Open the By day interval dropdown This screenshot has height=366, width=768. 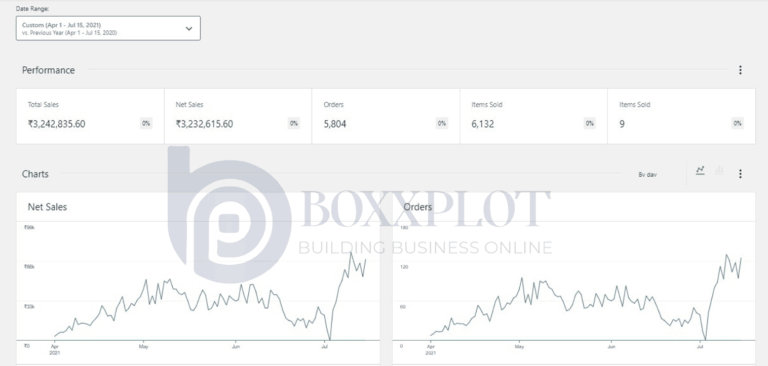tap(648, 174)
